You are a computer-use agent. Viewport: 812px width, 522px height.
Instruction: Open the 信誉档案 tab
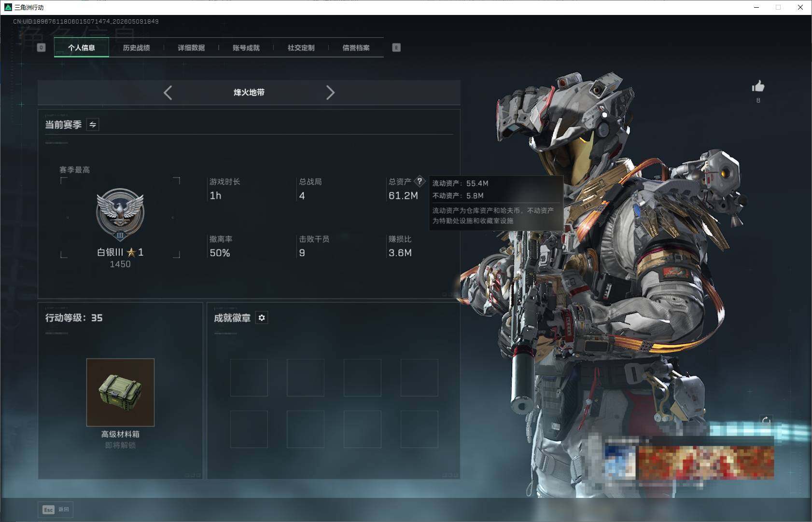(356, 47)
